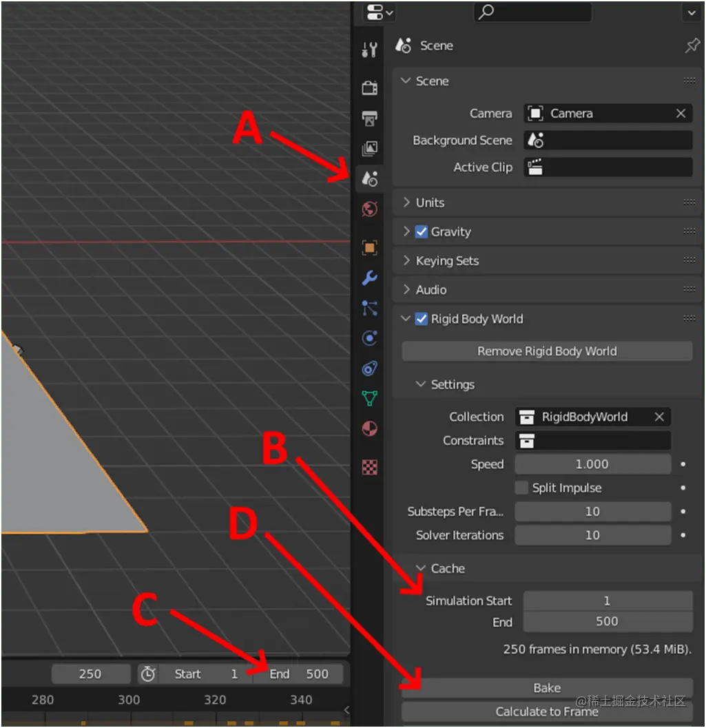706x728 pixels.
Task: Select the Output Properties printer icon
Action: [x=369, y=118]
